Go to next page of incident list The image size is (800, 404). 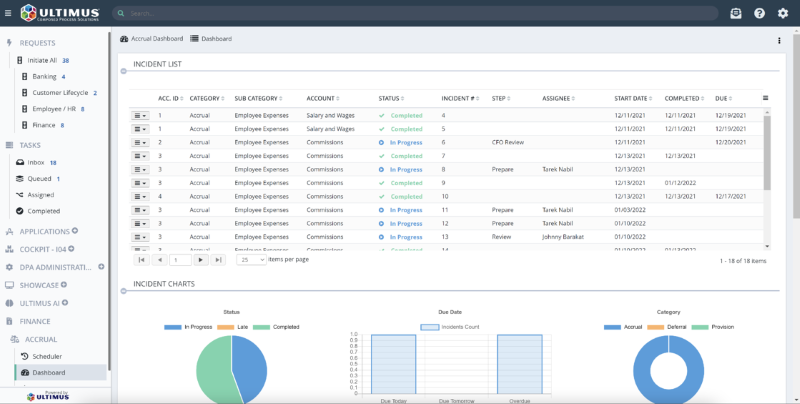point(201,260)
